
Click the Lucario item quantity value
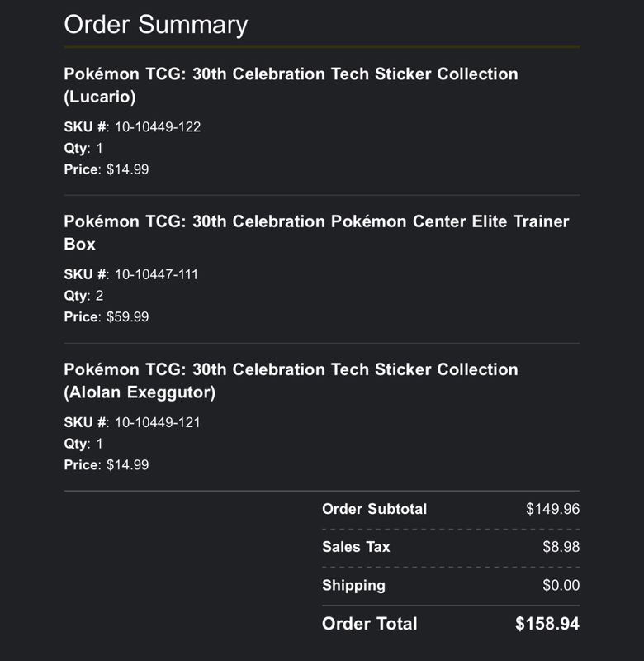click(99, 149)
